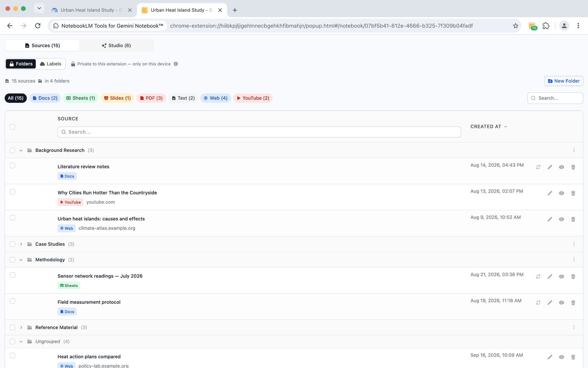This screenshot has height=368, width=588.
Task: Create a New Folder
Action: pyautogui.click(x=563, y=81)
